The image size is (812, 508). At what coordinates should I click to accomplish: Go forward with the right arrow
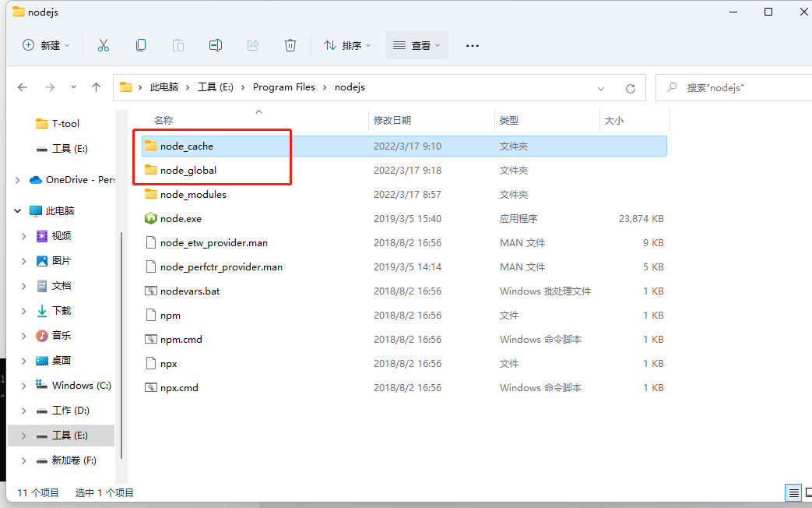(50, 87)
